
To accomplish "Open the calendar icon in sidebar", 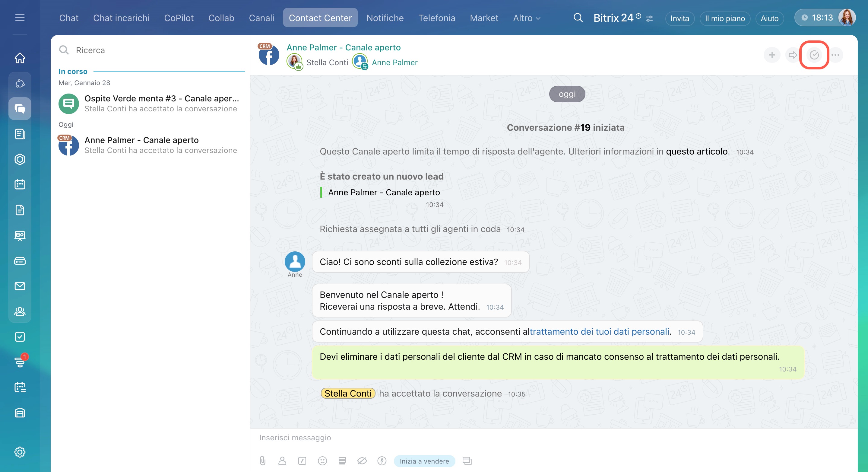I will (20, 184).
